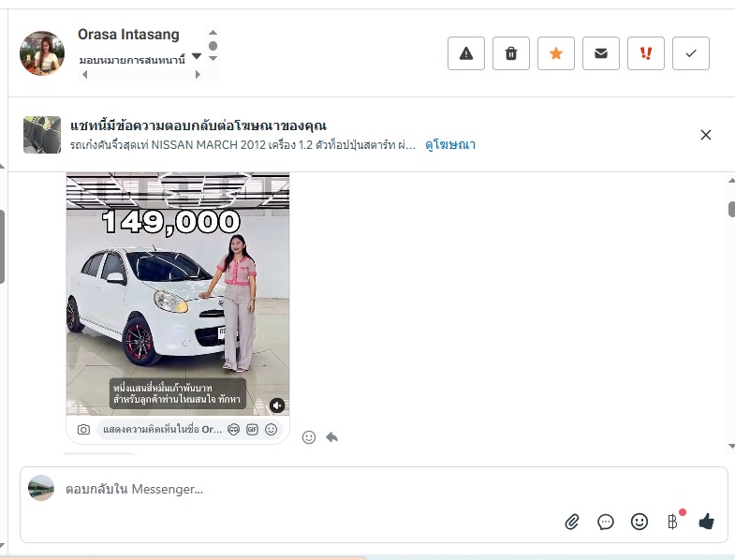Screen dimensions: 735x560
Task: Open emoji picker in reply box
Action: tap(639, 522)
